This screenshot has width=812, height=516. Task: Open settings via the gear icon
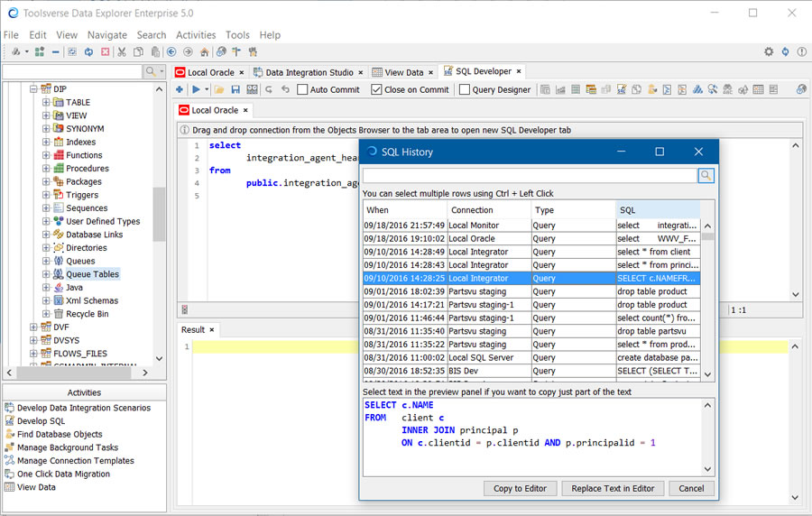(769, 51)
